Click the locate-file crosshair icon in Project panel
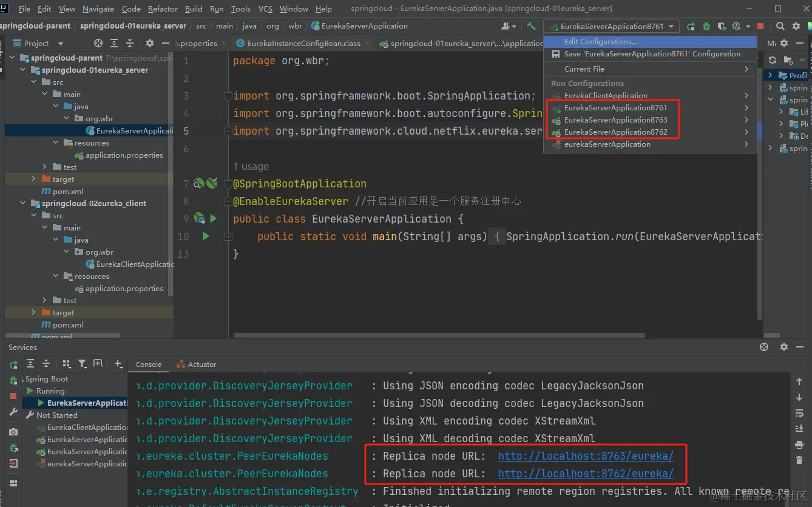The height and width of the screenshot is (507, 812). (x=98, y=43)
